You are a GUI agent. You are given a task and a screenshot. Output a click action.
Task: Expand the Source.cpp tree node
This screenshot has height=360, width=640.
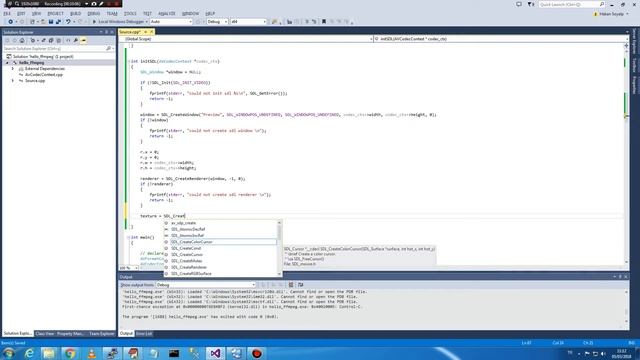click(x=13, y=81)
